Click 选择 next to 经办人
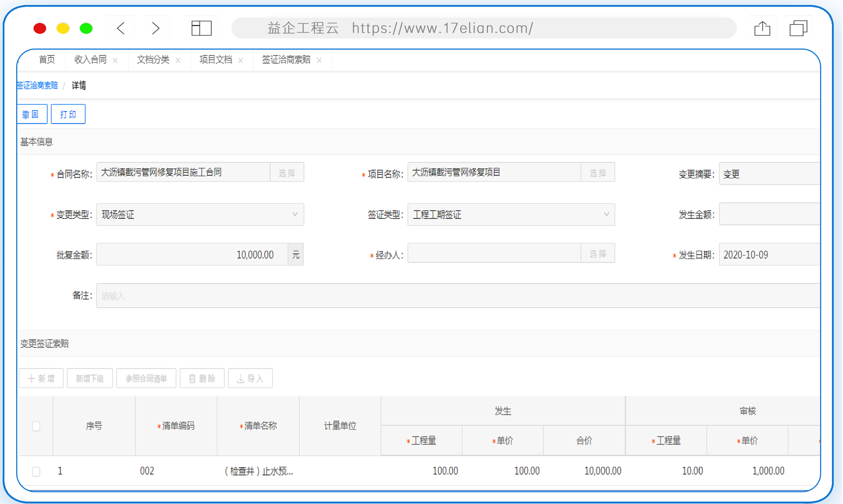Screen dimensions: 843x504 [x=598, y=253]
